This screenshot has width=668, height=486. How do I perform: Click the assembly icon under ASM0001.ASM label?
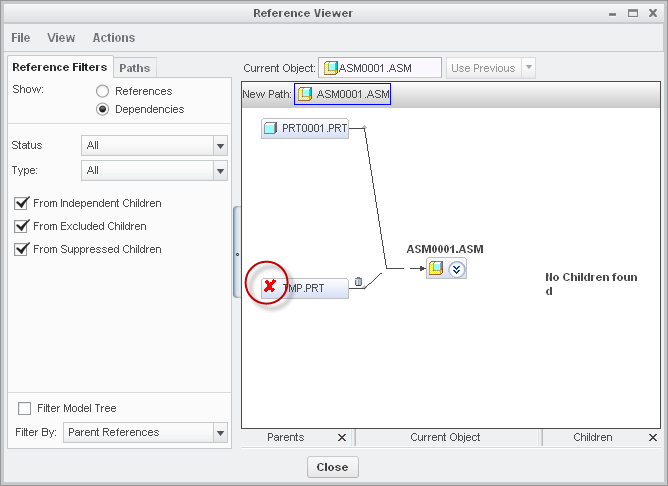(x=436, y=268)
